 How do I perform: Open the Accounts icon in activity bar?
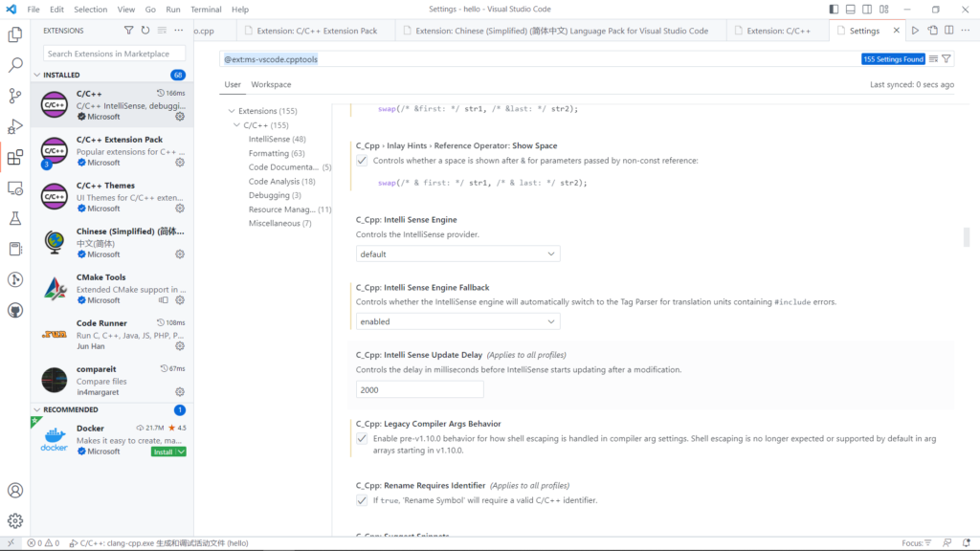tap(15, 490)
